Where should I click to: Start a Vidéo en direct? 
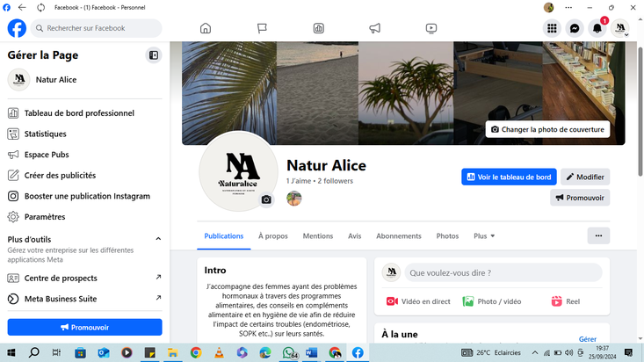pyautogui.click(x=418, y=301)
